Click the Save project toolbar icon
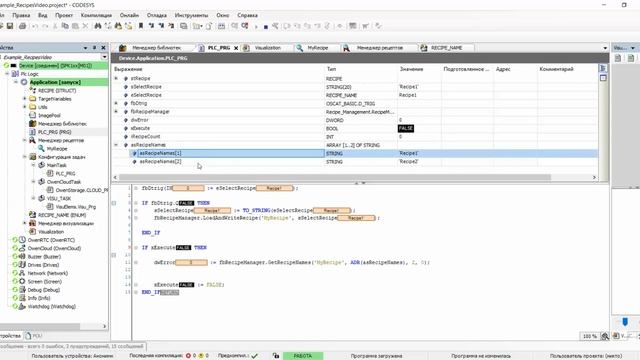Screen dimensions: 640x360 click(x=10, y=26)
